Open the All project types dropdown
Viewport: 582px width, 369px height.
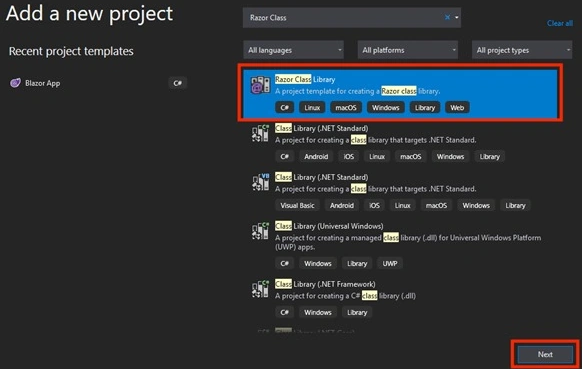coord(522,50)
